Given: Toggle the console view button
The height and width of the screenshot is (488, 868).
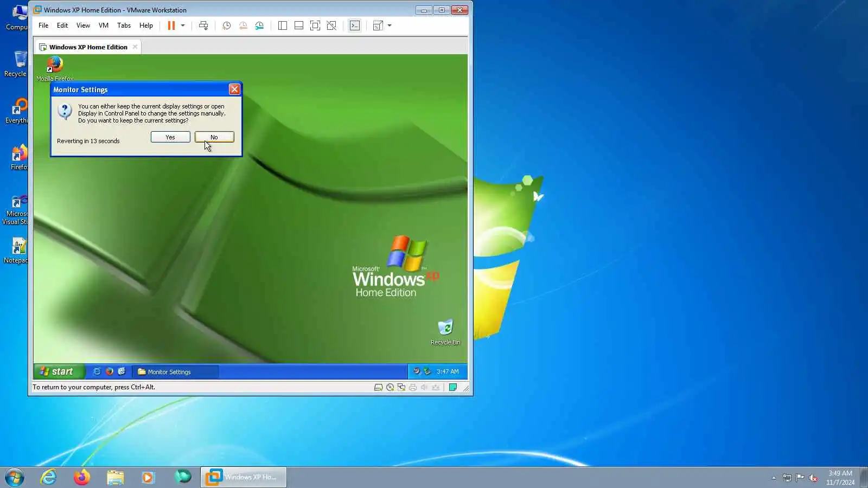Looking at the screenshot, I should point(355,25).
